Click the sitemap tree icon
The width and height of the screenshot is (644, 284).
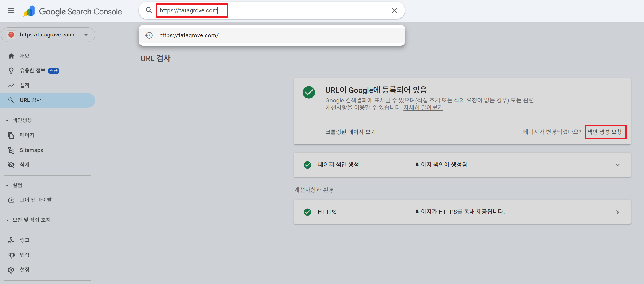pyautogui.click(x=11, y=150)
